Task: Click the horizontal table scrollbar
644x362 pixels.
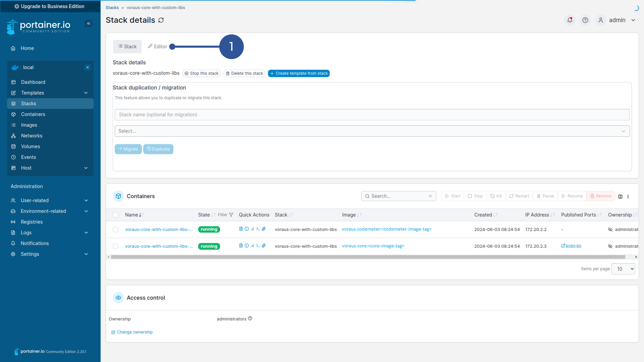Action: pos(368,257)
